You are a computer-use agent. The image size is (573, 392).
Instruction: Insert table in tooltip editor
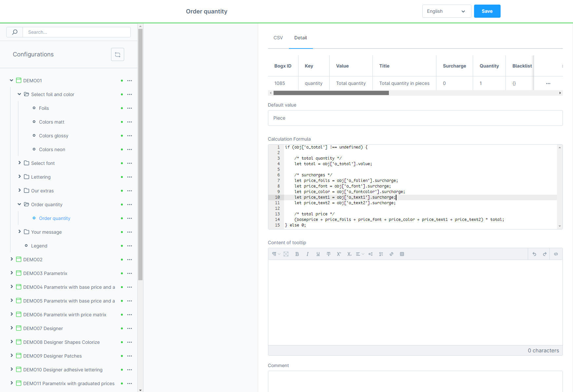pyautogui.click(x=402, y=254)
